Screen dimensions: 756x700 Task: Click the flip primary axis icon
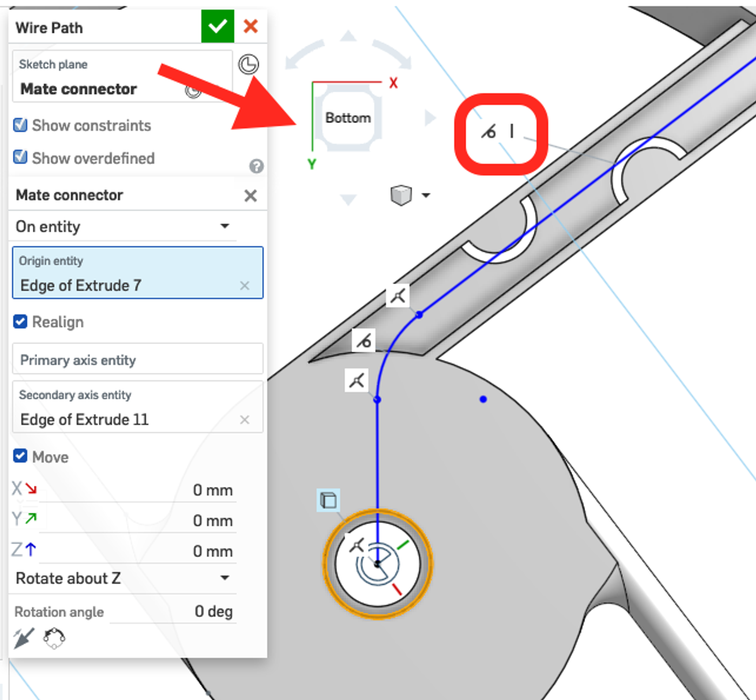[x=23, y=638]
